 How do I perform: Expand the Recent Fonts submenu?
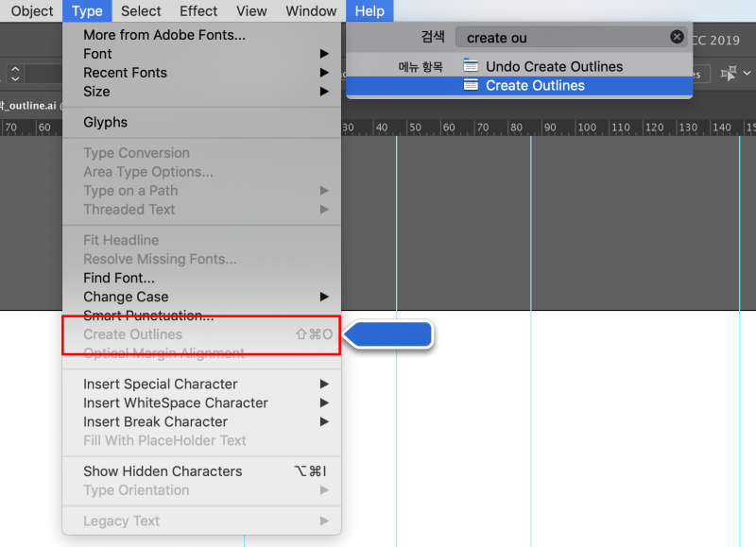pyautogui.click(x=201, y=73)
